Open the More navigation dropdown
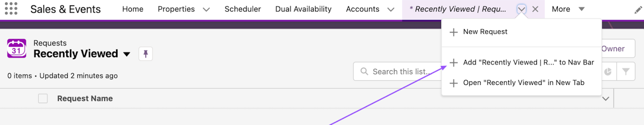This screenshot has height=125, width=644. point(568,9)
